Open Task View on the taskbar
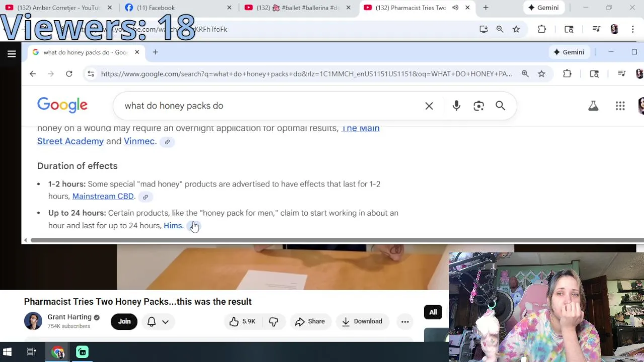644x362 pixels. tap(31, 352)
